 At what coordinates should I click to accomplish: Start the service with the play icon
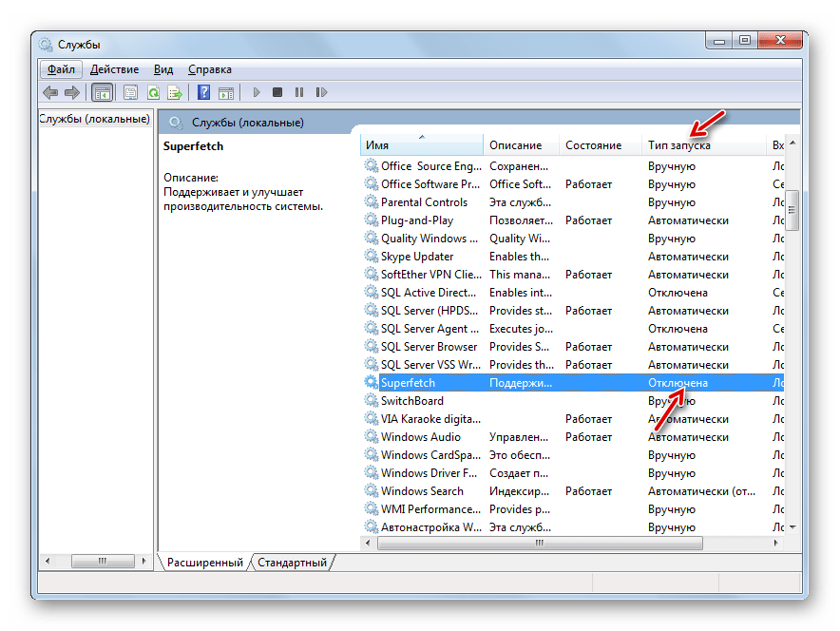[256, 93]
